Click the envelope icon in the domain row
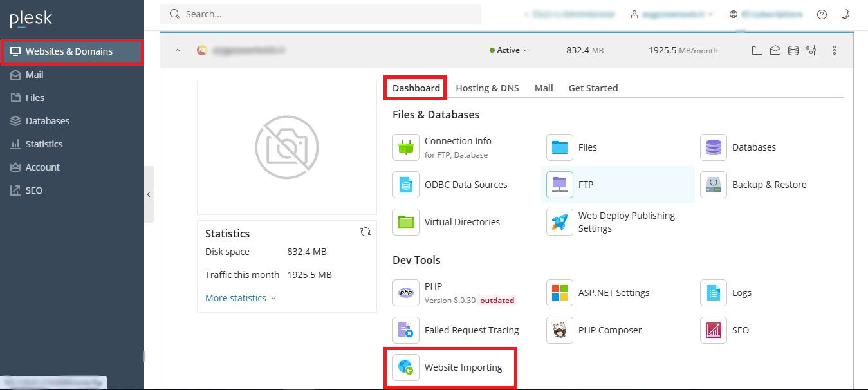Image resolution: width=868 pixels, height=390 pixels. 775,50
